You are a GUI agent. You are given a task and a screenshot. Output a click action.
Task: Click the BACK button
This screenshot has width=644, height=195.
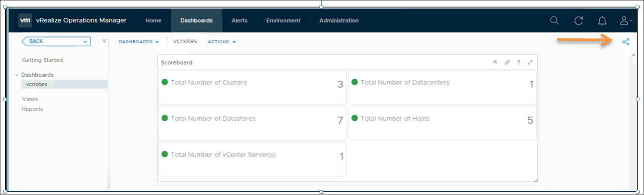tap(56, 42)
